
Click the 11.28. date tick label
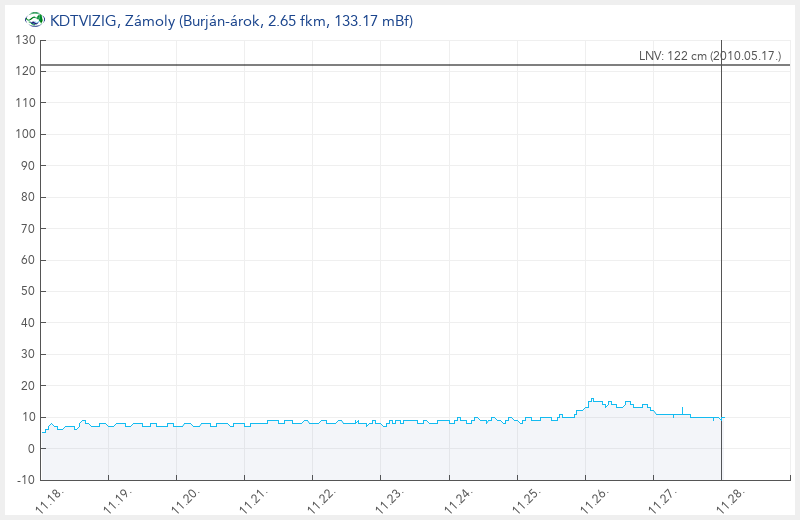pyautogui.click(x=730, y=499)
